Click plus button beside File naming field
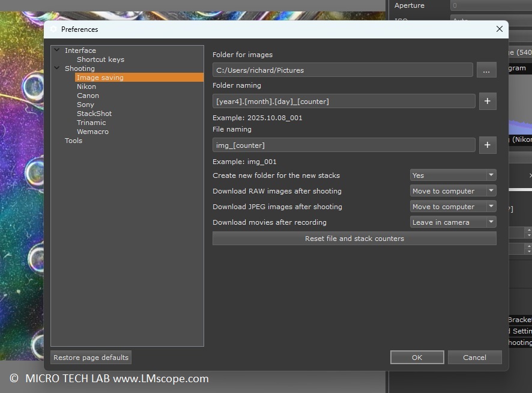Screen dimensions: 532x393 [x=487, y=145]
